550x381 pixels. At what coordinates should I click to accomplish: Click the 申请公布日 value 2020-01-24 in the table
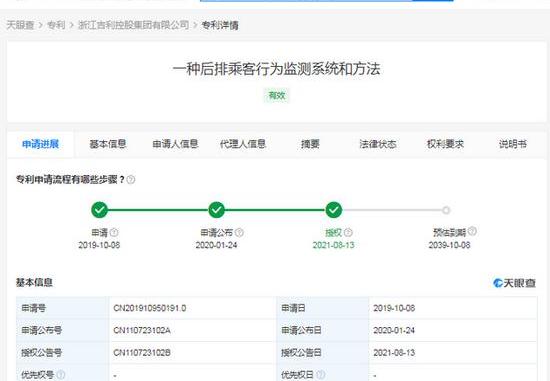pyautogui.click(x=394, y=330)
